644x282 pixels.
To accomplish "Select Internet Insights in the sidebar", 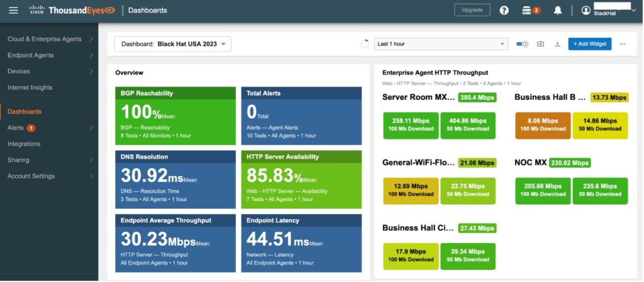I will tap(30, 87).
